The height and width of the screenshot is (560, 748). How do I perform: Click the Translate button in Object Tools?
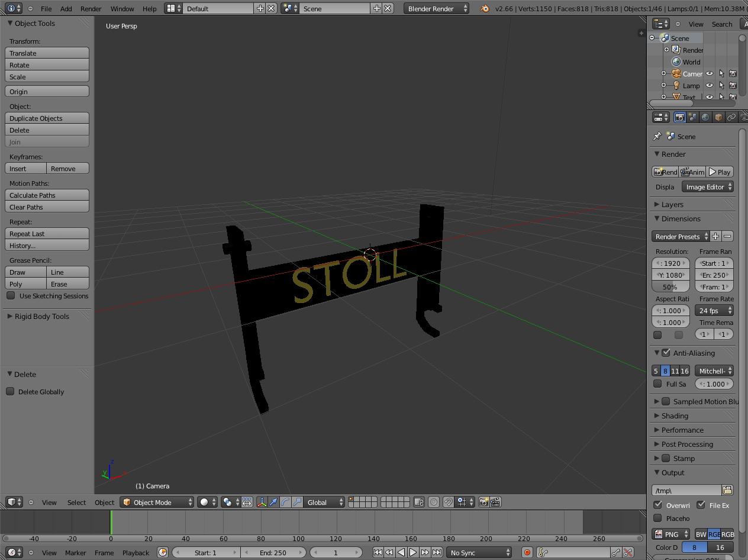coord(47,53)
